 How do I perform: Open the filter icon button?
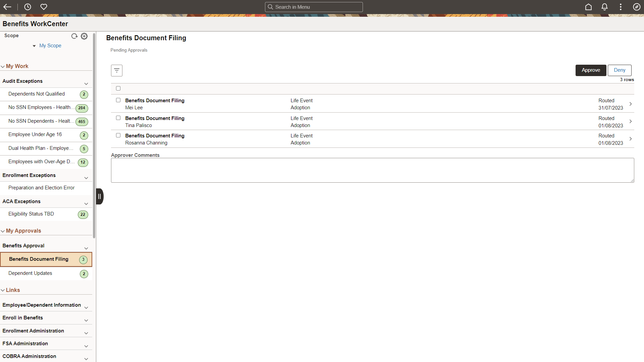coord(117,70)
